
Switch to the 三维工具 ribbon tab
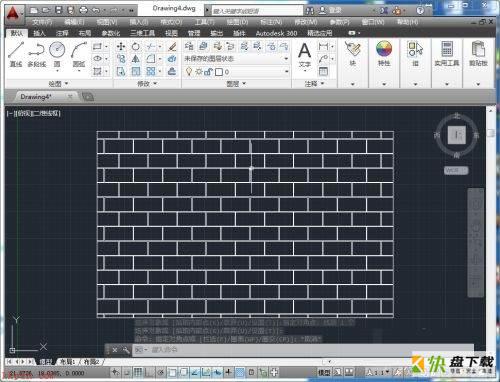[142, 33]
